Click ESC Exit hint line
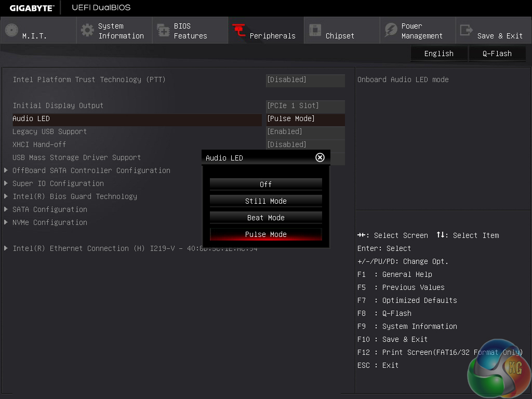 [378, 365]
